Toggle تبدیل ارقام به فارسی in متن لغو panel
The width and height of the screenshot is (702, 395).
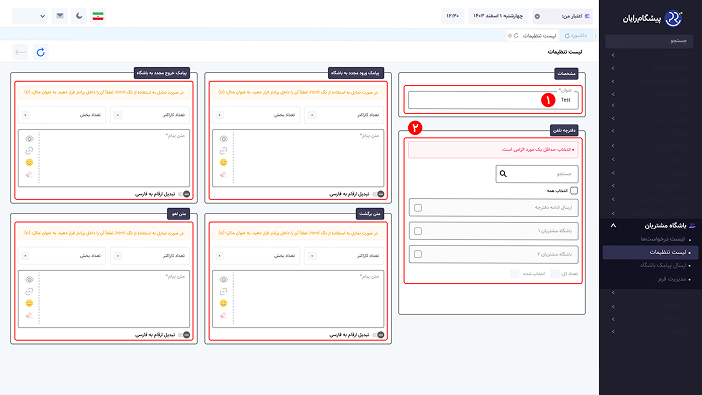(184, 335)
